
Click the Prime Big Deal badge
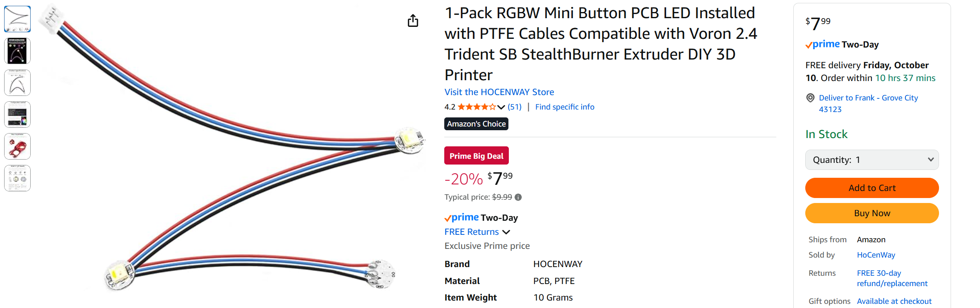pos(477,156)
